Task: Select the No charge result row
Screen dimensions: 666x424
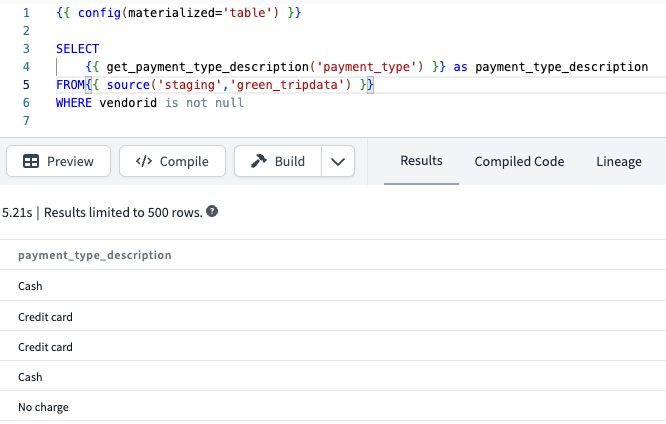Action: click(x=333, y=407)
